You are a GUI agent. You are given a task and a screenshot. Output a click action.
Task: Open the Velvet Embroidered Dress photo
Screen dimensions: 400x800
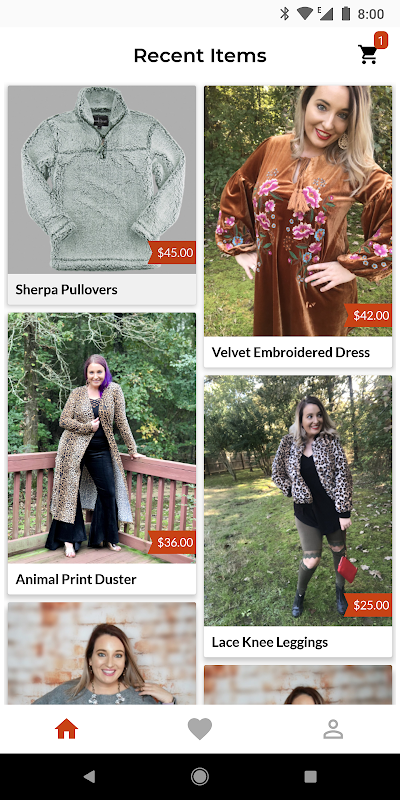click(298, 211)
